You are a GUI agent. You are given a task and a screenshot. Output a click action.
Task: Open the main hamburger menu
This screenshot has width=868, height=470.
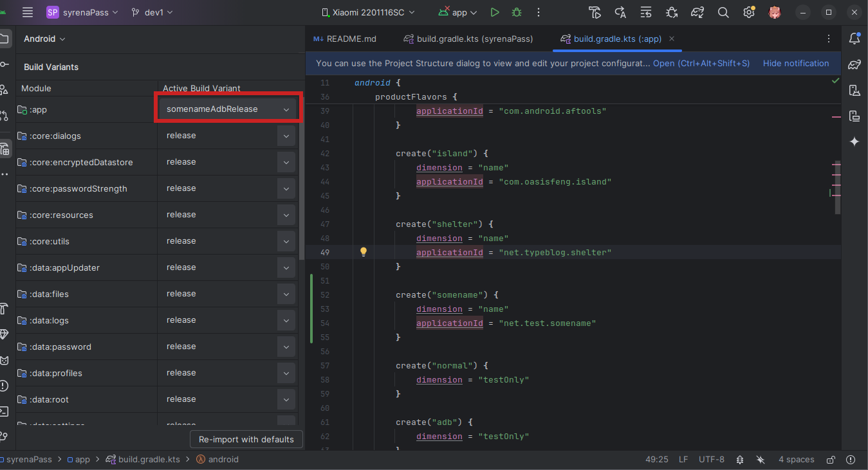[27, 12]
